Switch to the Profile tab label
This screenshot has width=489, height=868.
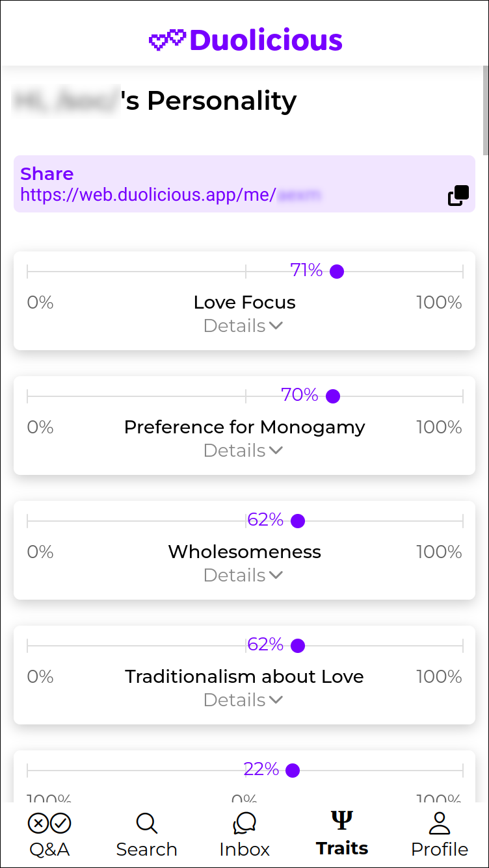point(440,849)
